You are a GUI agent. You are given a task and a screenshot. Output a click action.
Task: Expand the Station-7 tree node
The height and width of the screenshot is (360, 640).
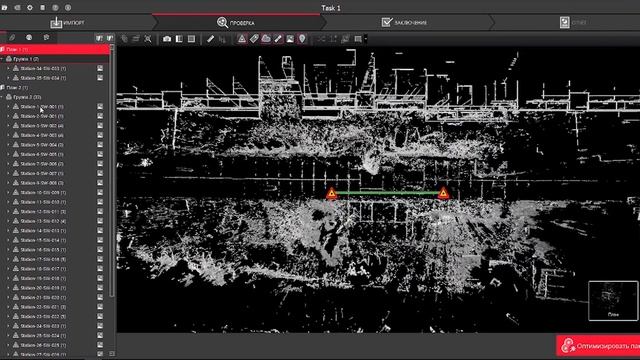point(8,164)
